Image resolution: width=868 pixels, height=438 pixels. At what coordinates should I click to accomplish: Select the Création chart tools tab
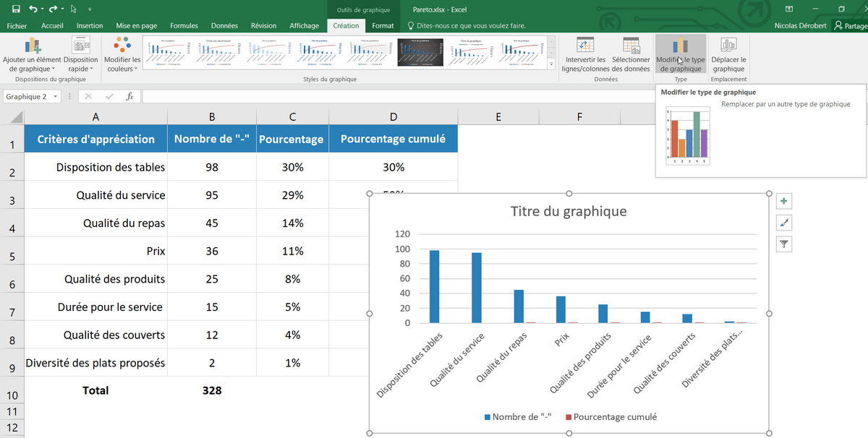point(346,25)
